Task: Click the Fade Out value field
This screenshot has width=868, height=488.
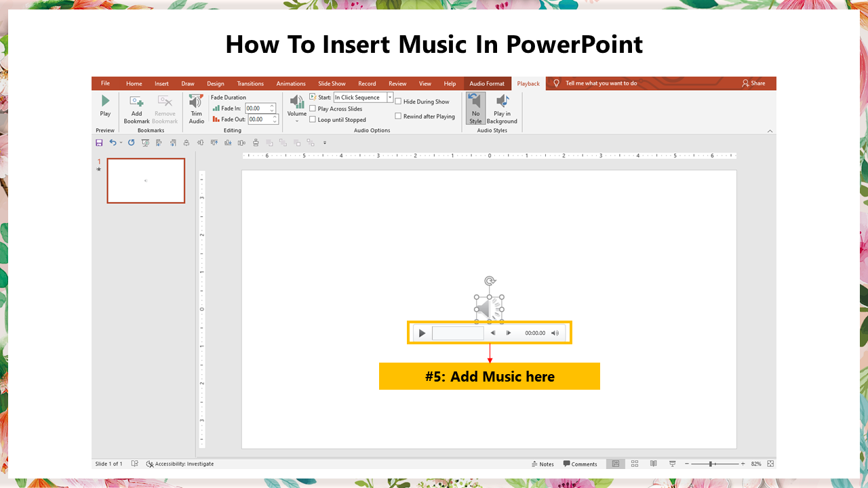Action: (259, 119)
